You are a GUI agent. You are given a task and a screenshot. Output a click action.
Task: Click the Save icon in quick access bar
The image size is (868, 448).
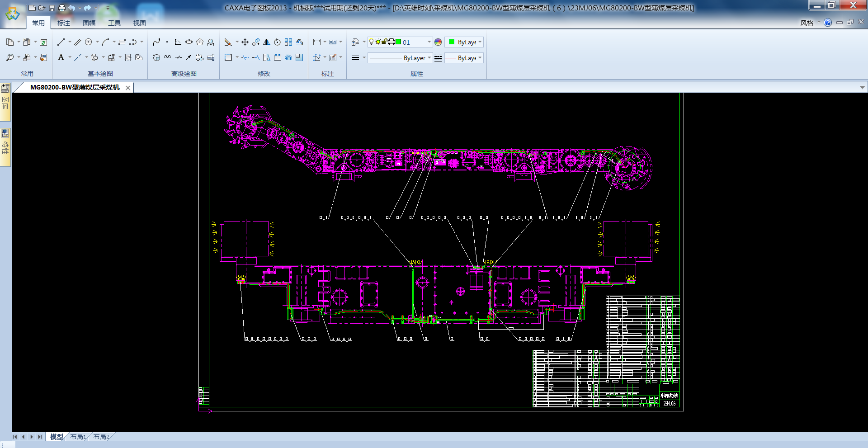coord(52,8)
